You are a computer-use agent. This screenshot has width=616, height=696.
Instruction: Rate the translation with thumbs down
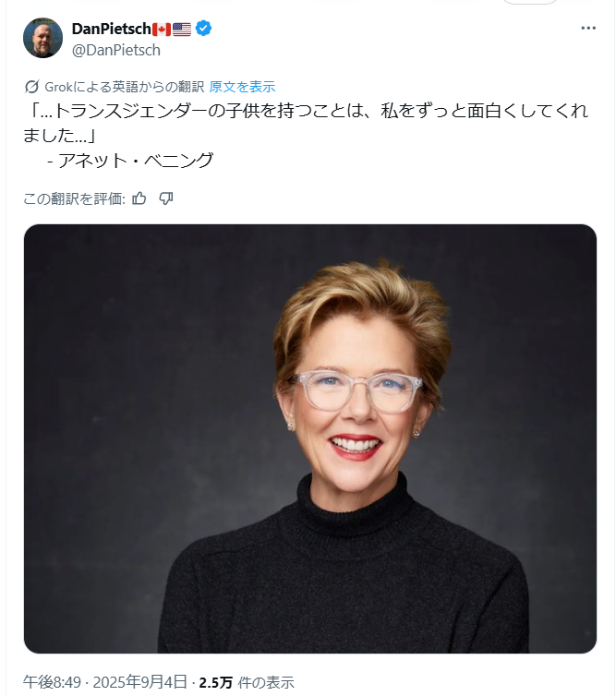pyautogui.click(x=166, y=198)
